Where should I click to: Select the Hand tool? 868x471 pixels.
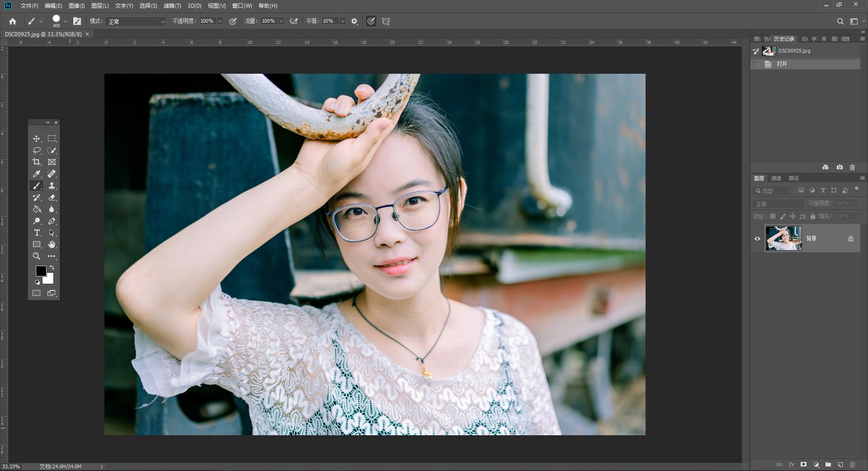(x=52, y=244)
